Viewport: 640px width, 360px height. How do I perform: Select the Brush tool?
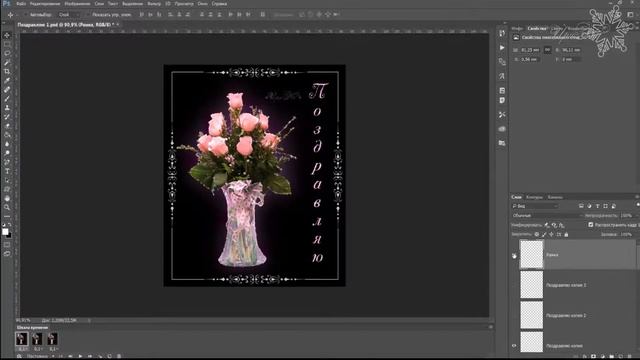[x=7, y=98]
